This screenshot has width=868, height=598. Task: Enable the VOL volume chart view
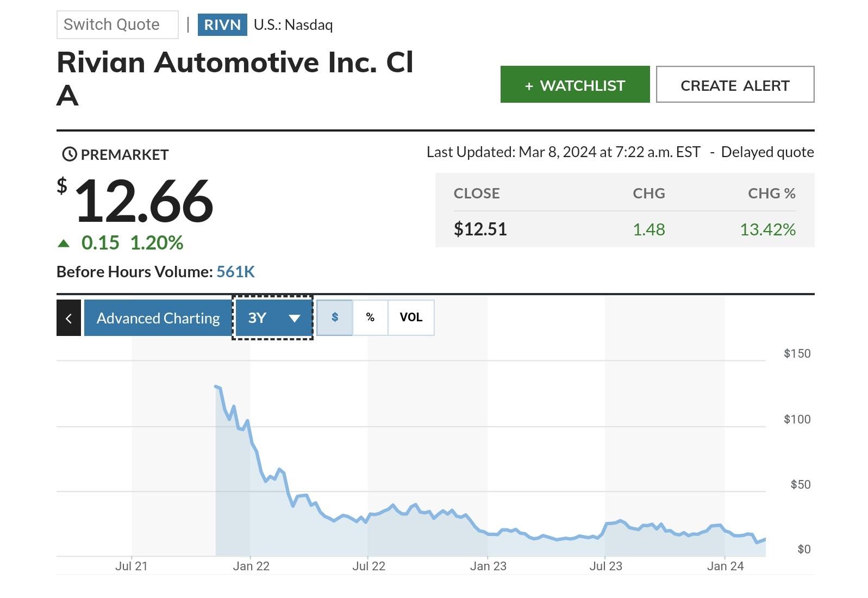point(411,317)
